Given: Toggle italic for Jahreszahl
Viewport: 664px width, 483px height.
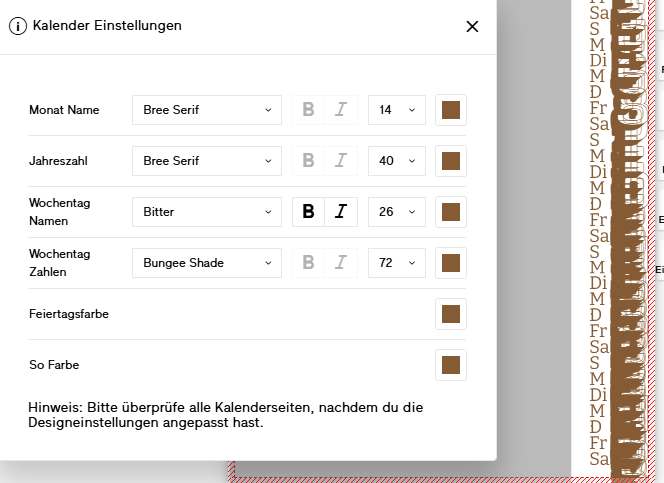Looking at the screenshot, I should [x=341, y=161].
